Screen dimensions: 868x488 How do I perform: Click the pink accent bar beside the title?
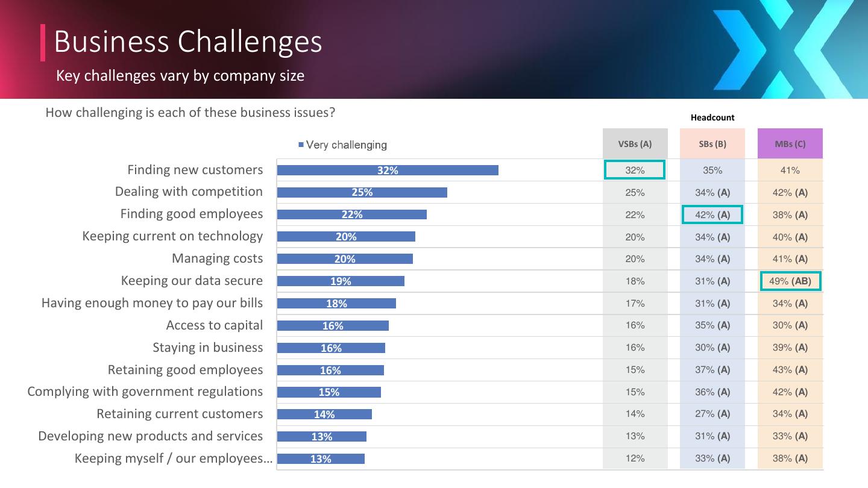(x=43, y=42)
